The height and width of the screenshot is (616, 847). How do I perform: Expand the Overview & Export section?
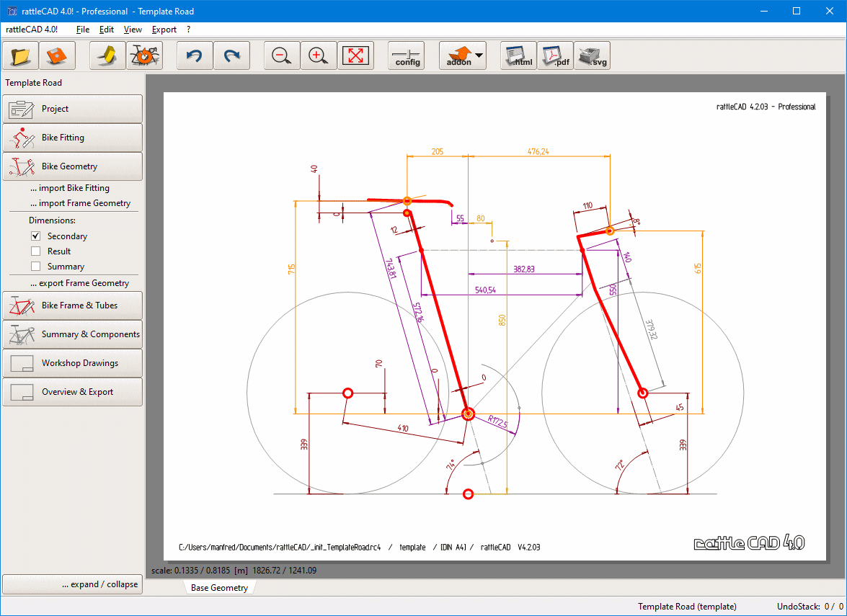coord(72,392)
